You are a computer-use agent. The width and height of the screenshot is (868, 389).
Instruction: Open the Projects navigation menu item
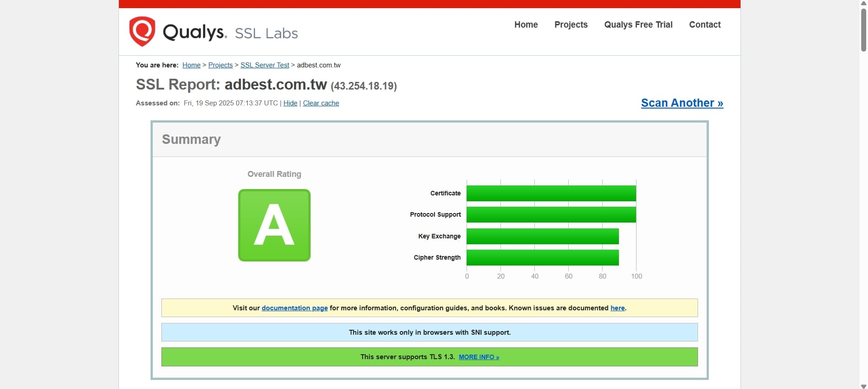tap(571, 25)
